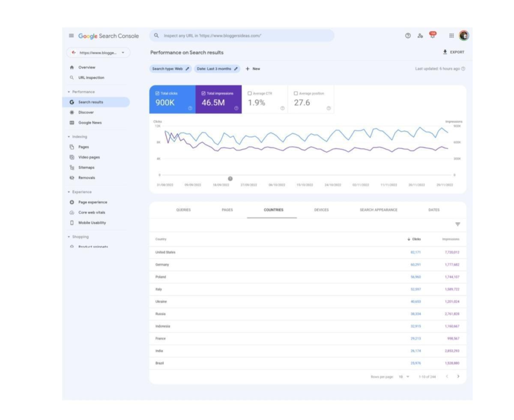The height and width of the screenshot is (420, 514).
Task: Open Search results in sidebar
Action: click(x=96, y=102)
